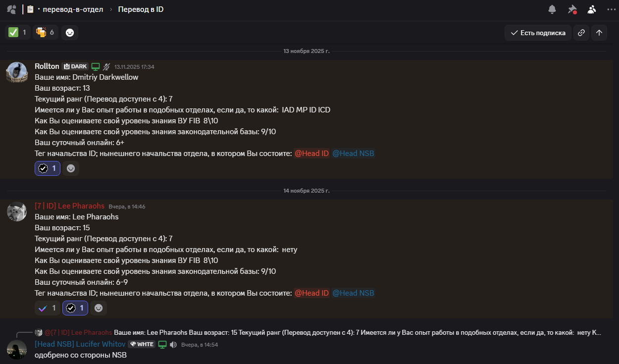Jump to top with the up arrow

pyautogui.click(x=599, y=33)
